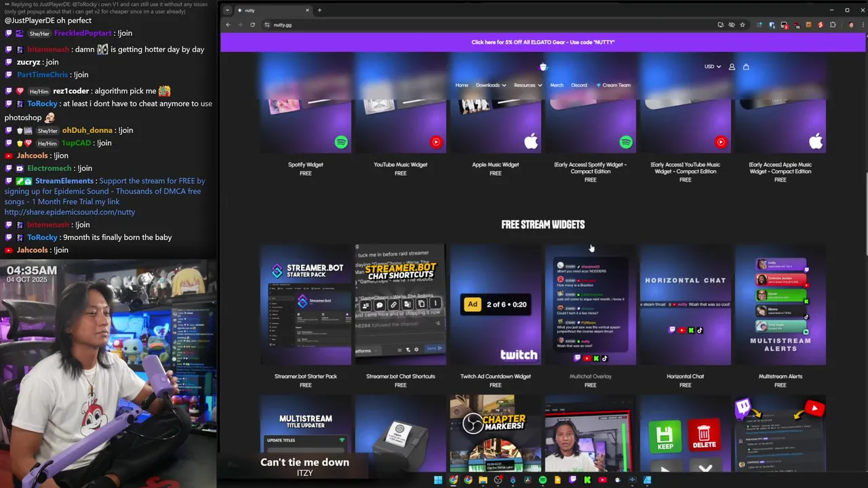The width and height of the screenshot is (868, 488).
Task: Go to Home in site navigation
Action: (x=462, y=85)
